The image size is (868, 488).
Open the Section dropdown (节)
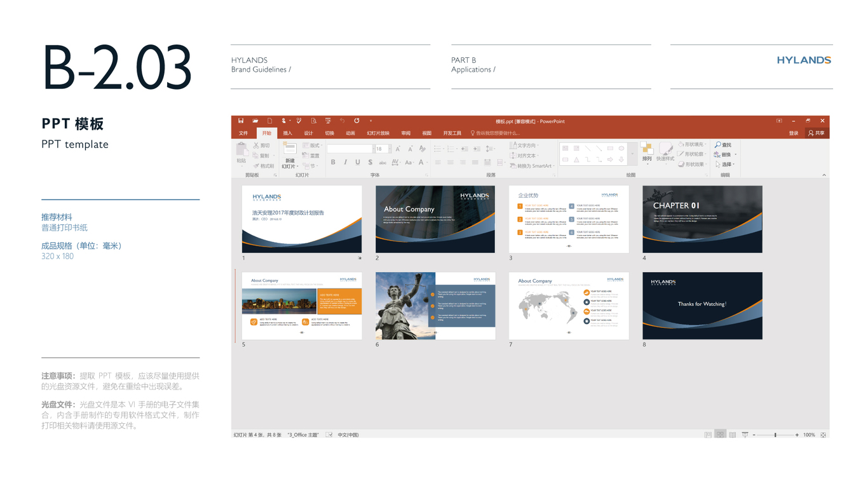[309, 166]
